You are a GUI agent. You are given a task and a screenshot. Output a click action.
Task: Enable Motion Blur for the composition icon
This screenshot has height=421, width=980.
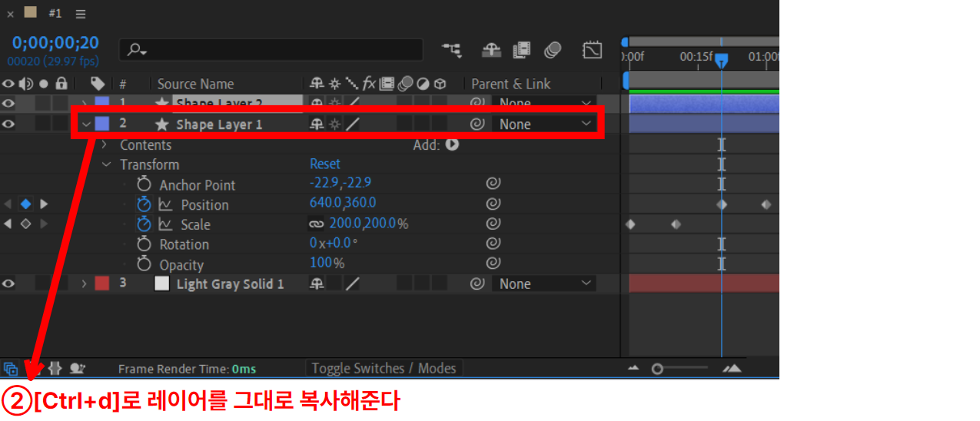click(553, 50)
